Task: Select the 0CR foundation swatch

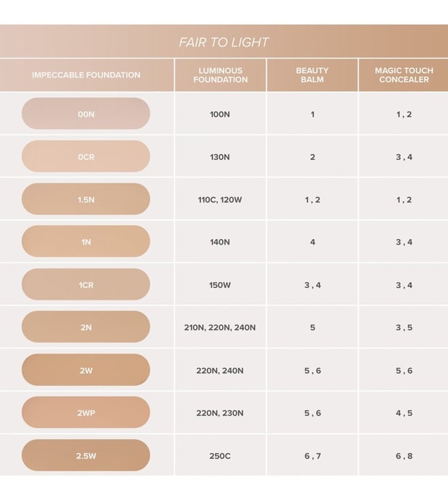Action: tap(86, 157)
